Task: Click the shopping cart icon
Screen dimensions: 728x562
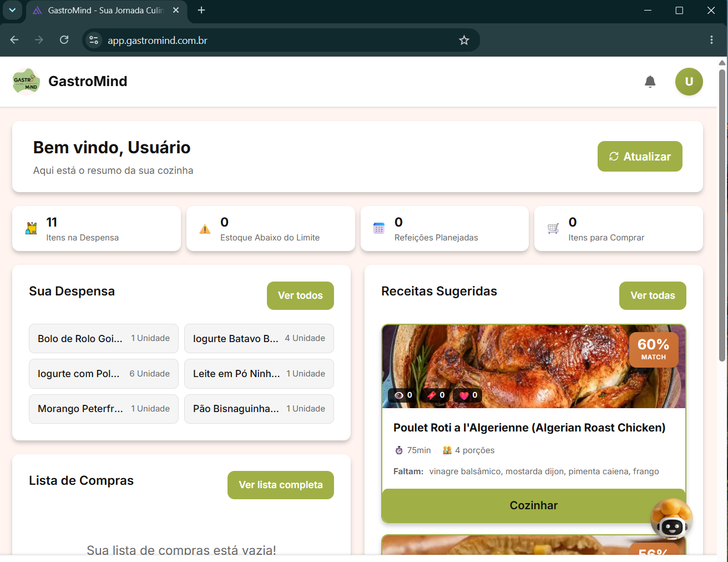Action: [x=553, y=228]
